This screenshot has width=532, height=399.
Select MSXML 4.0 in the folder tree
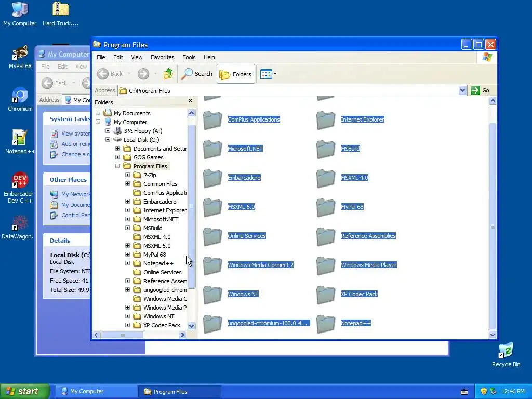point(157,237)
